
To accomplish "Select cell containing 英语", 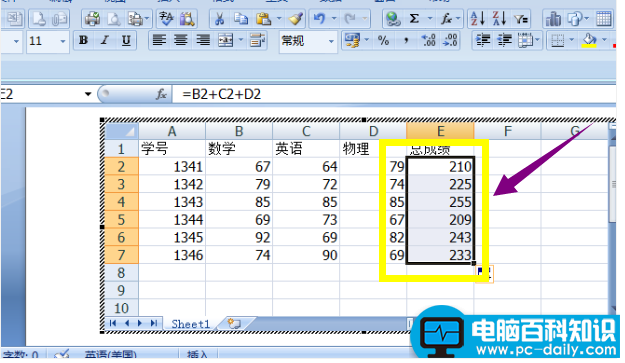I will point(306,149).
